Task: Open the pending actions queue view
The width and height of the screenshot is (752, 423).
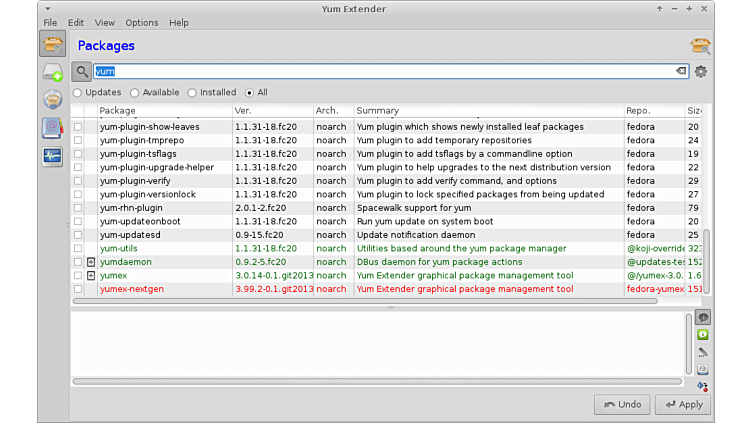Action: 52,72
